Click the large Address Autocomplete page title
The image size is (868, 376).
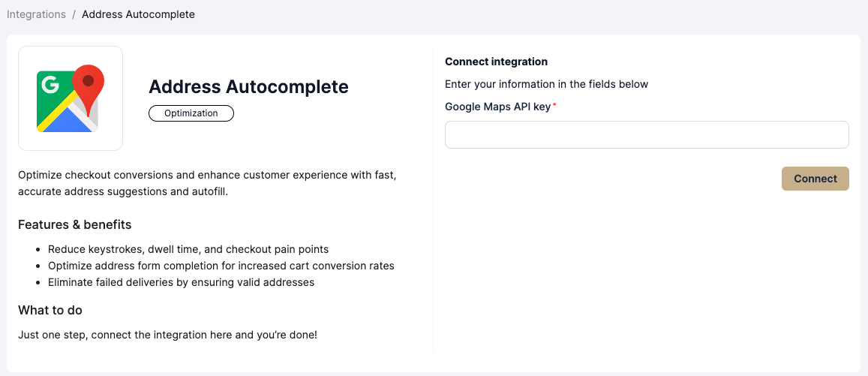(248, 86)
